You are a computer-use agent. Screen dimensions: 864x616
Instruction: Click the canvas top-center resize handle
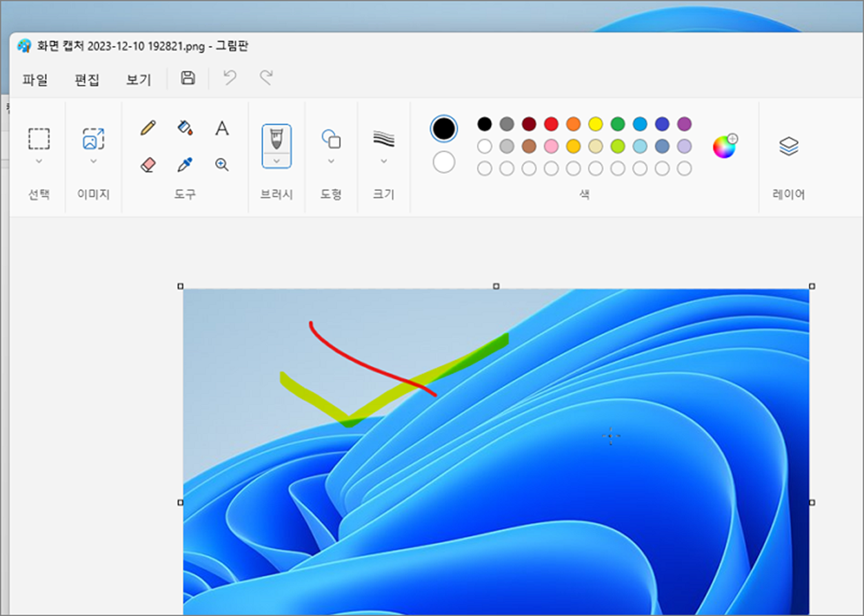(x=496, y=286)
